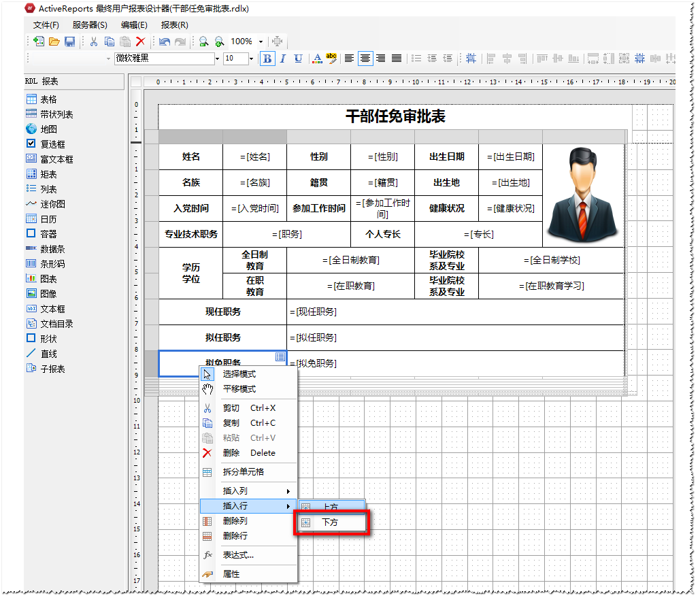Copy selection using the toolbar copy icon
The width and height of the screenshot is (700, 600).
click(110, 41)
